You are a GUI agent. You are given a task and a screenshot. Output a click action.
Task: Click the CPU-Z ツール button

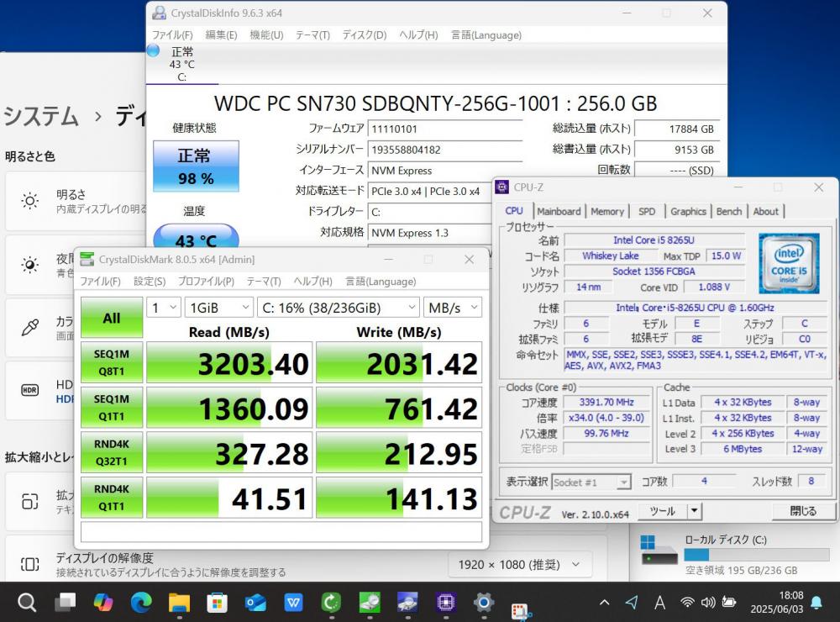click(x=662, y=511)
